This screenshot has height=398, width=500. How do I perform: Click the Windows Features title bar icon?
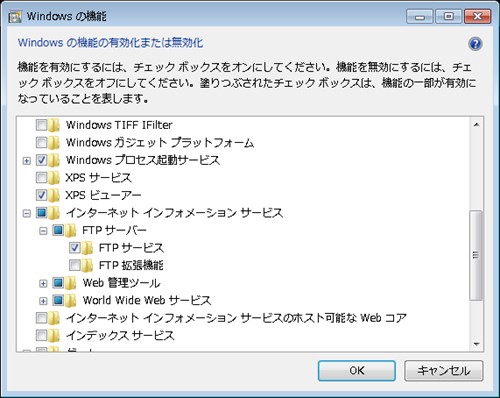point(15,16)
